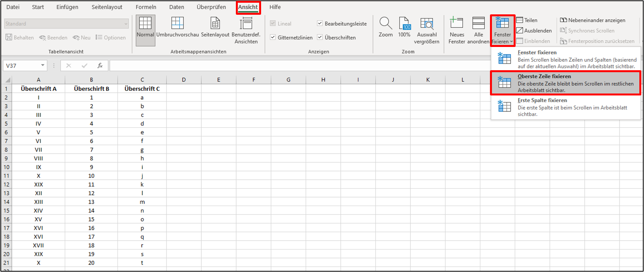Toggle the Gitternetzlinien checkbox
Image resolution: width=644 pixels, height=272 pixels.
[273, 37]
